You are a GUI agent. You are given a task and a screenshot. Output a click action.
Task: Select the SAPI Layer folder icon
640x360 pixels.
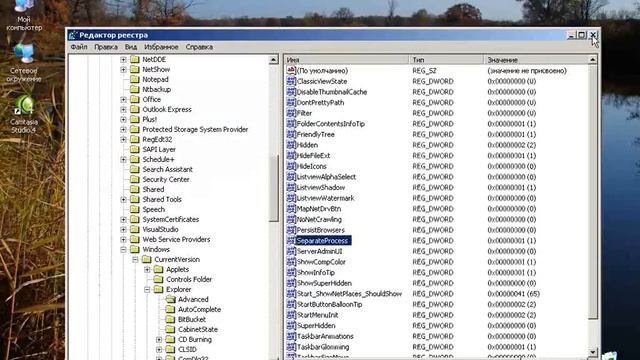tap(135, 149)
